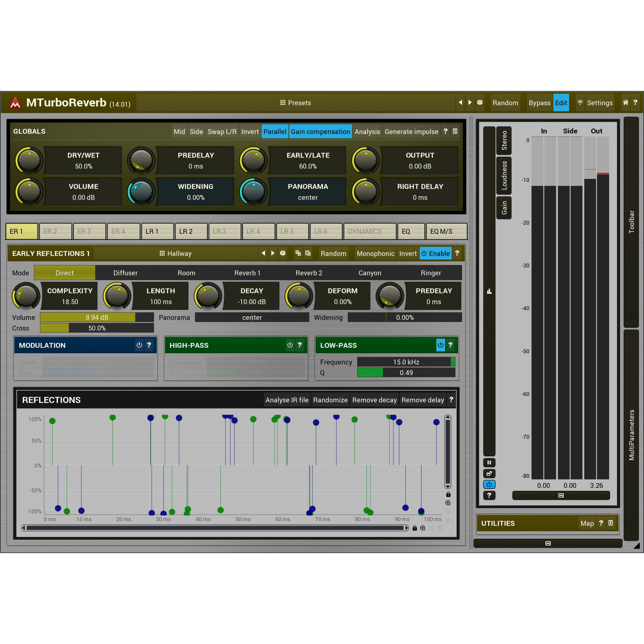Click copy icon in Early Reflections header
The height and width of the screenshot is (644, 644).
click(298, 253)
